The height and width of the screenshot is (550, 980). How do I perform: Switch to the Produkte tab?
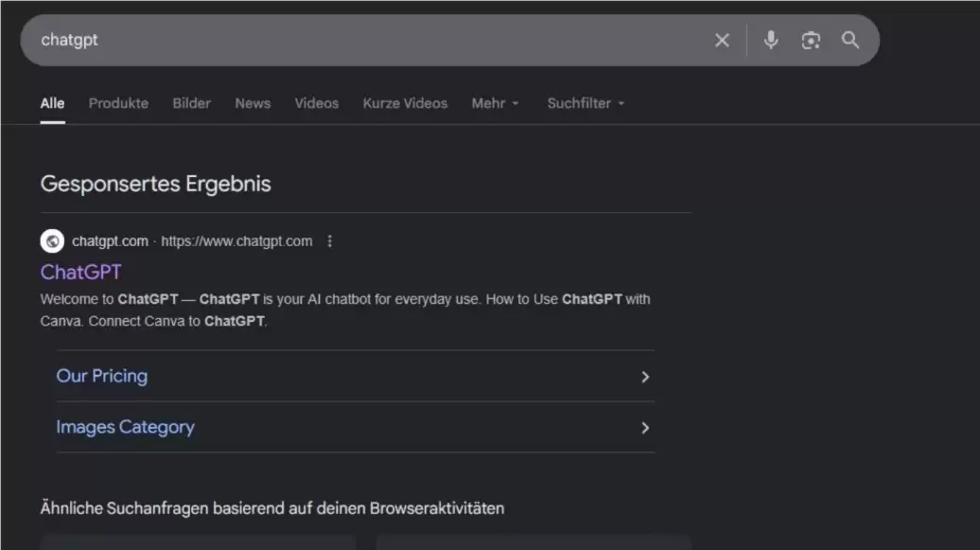(x=119, y=103)
